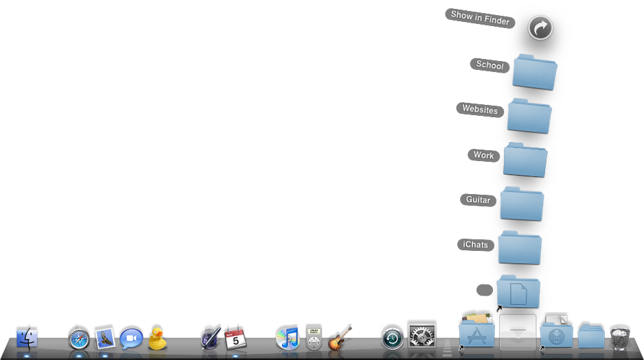644x360 pixels.
Task: Open the unlabeled document folder alias
Action: (518, 292)
